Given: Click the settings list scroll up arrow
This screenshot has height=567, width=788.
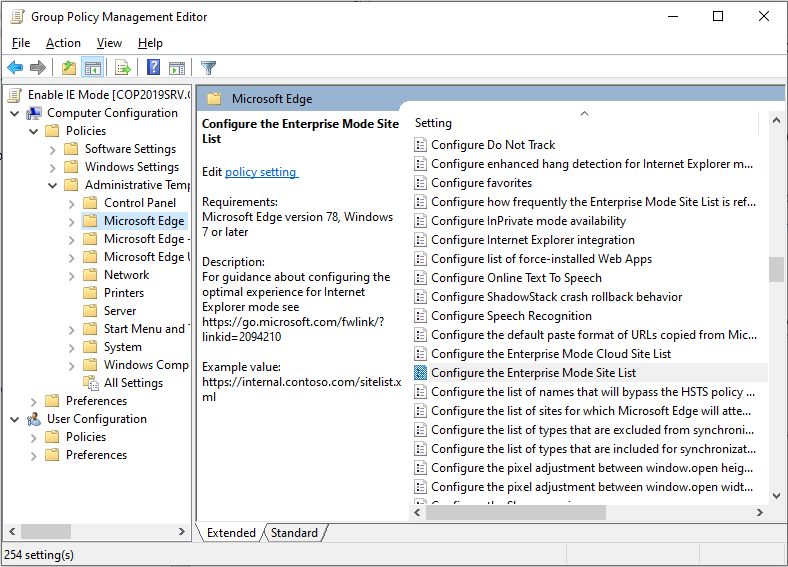Looking at the screenshot, I should click(x=776, y=120).
